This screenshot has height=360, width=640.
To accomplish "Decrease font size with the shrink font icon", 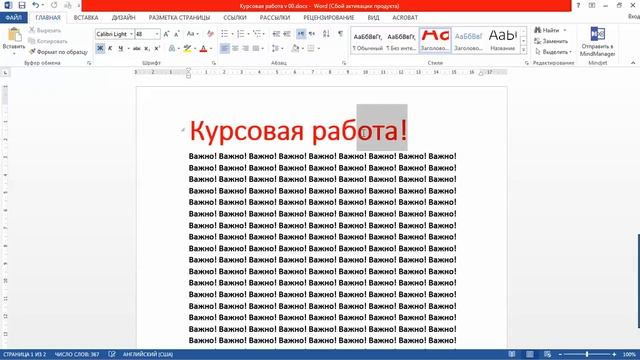I will 176,34.
